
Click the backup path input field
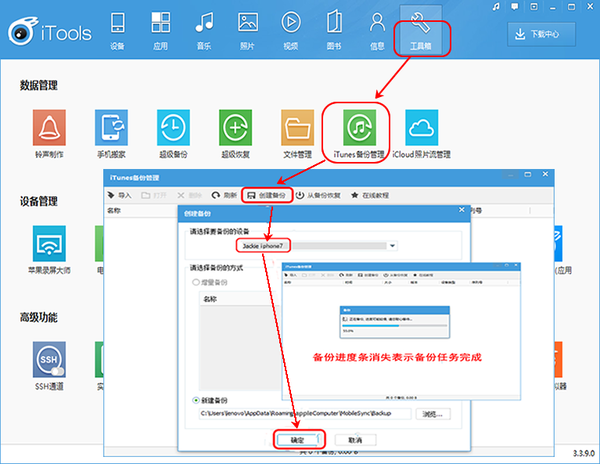tap(305, 414)
